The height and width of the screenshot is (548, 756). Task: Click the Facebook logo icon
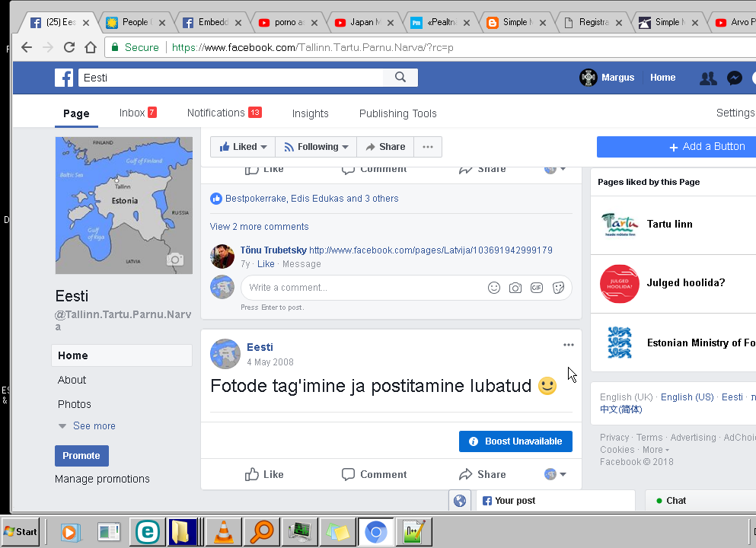pos(64,78)
